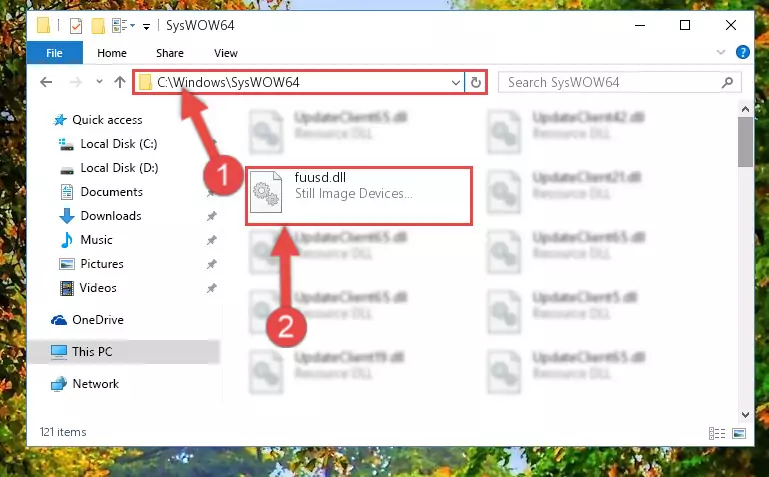Open Customize Quick Access Toolbar dropdown

pos(146,26)
